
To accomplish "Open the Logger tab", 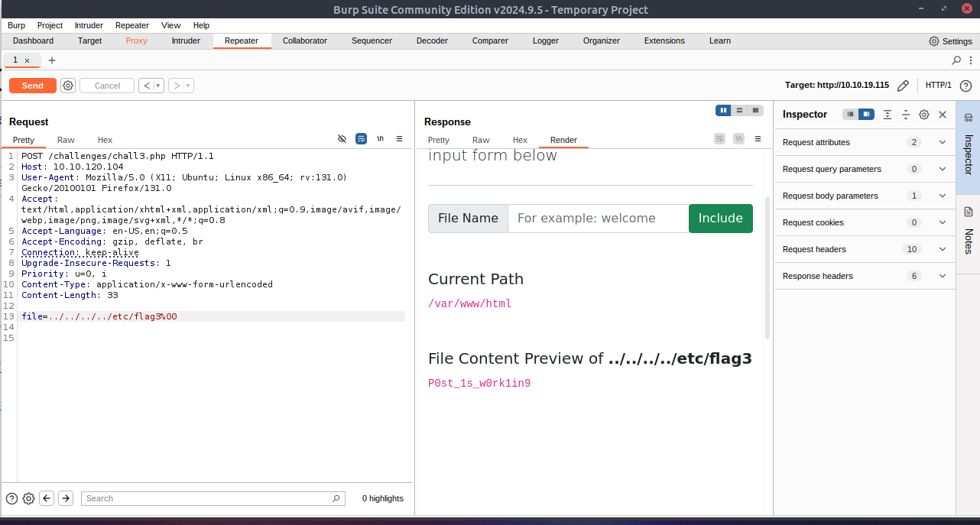I will coord(545,41).
